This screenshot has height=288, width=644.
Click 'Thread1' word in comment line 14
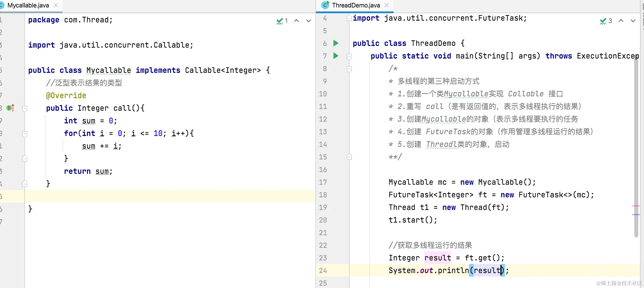pyautogui.click(x=441, y=144)
